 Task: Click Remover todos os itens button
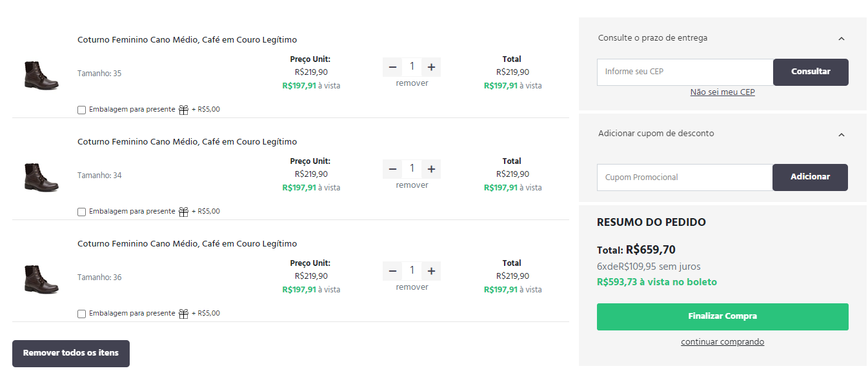point(71,354)
